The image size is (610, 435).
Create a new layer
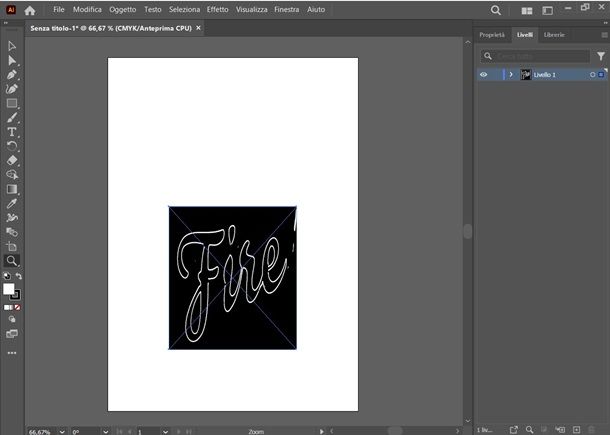[576, 430]
